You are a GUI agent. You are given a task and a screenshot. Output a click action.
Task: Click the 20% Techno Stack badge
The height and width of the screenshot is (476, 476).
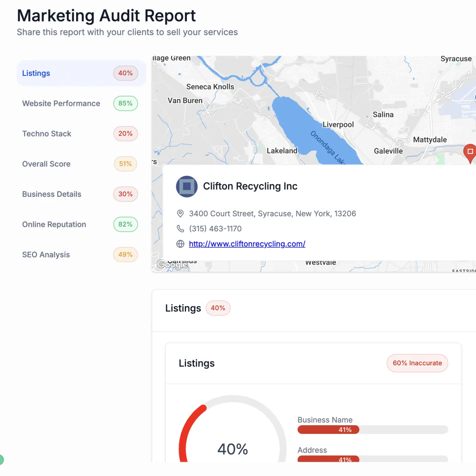click(x=125, y=134)
